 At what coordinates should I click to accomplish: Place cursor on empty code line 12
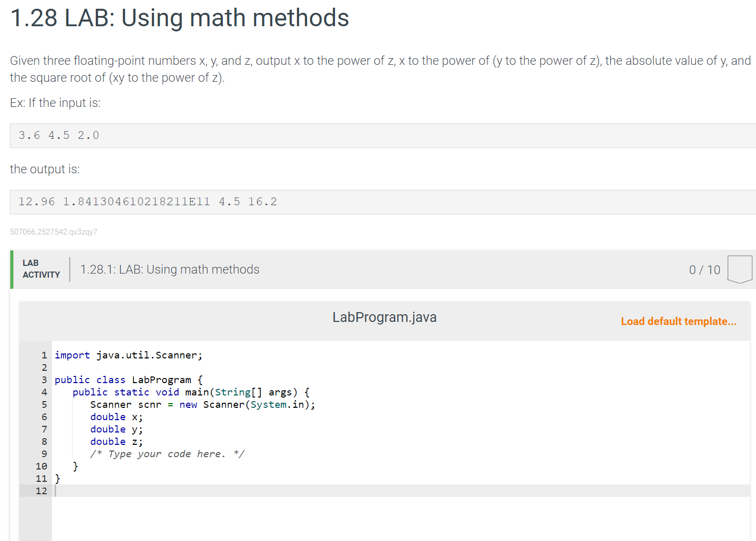point(401,491)
